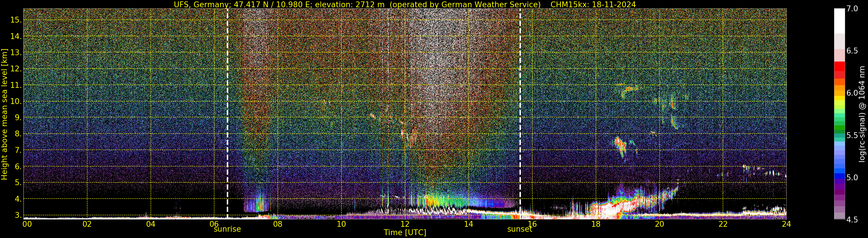Click the 'sunrise' label below the axis
The height and width of the screenshot is (238, 868).
[227, 229]
